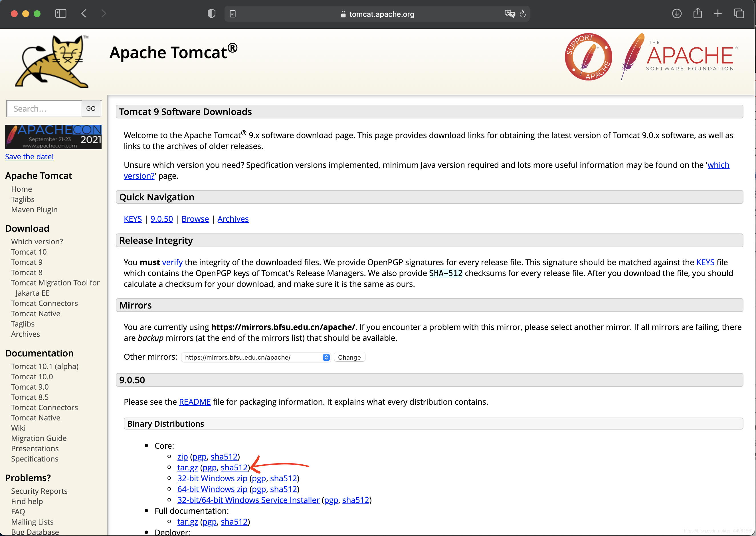This screenshot has width=756, height=536.
Task: Share this page
Action: [698, 13]
